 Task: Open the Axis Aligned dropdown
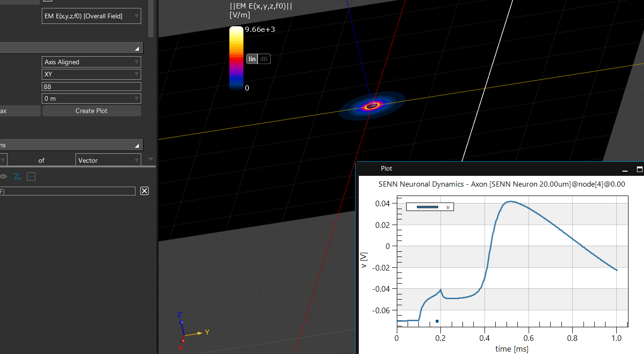coord(91,62)
